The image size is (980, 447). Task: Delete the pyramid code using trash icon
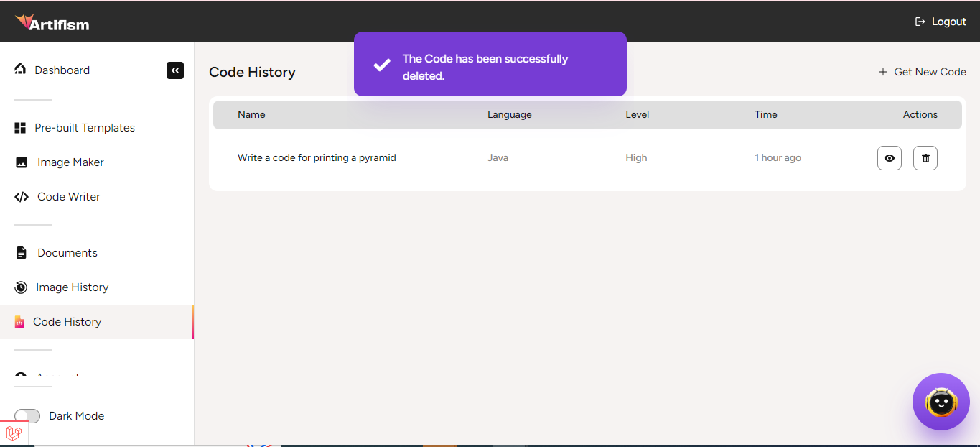pos(925,158)
